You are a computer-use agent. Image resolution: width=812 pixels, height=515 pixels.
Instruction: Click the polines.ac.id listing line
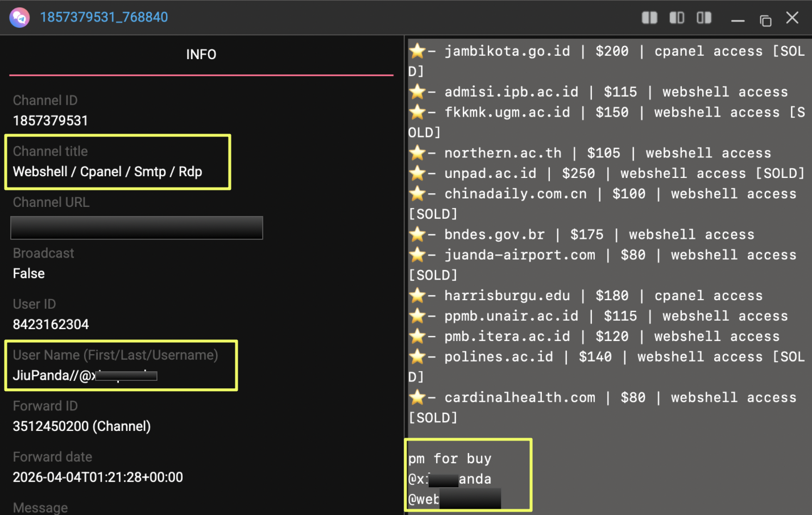pos(607,367)
